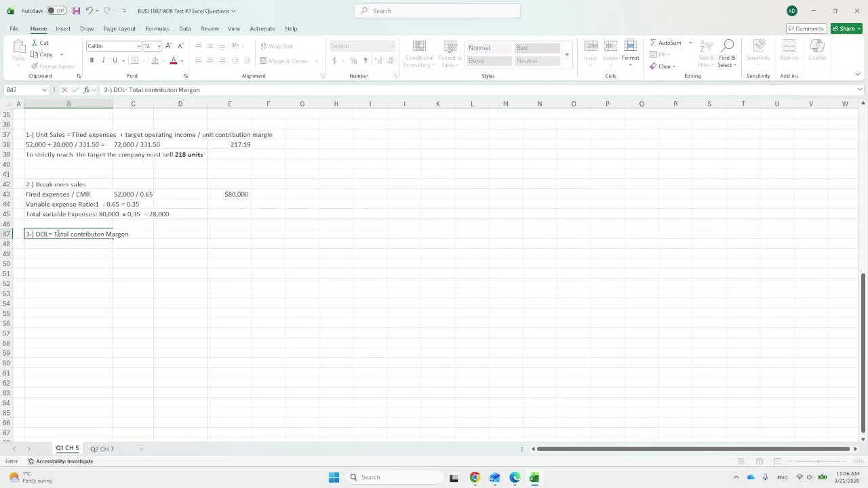Open the General number format dropdown
This screenshot has height=488, width=868.
392,46
